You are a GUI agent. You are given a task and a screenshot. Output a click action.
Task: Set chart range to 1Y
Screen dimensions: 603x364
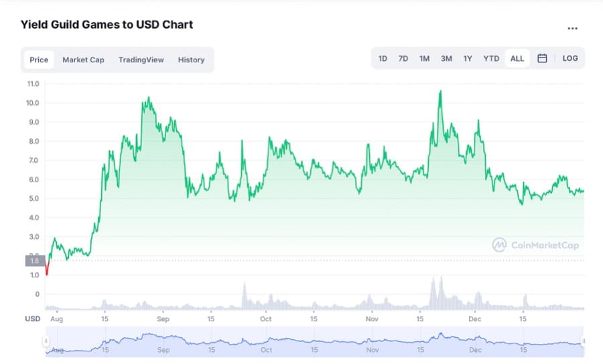coord(468,59)
